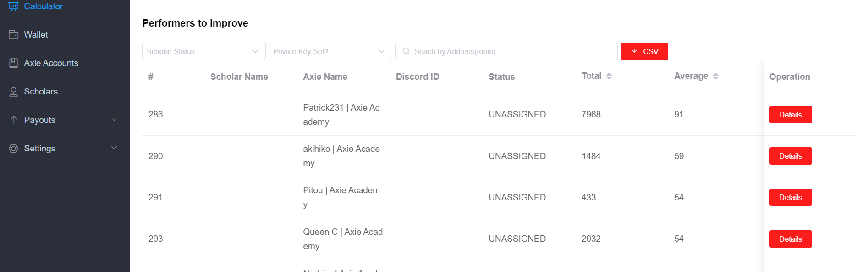Sort table by Total column
This screenshot has width=868, height=272.
point(609,76)
